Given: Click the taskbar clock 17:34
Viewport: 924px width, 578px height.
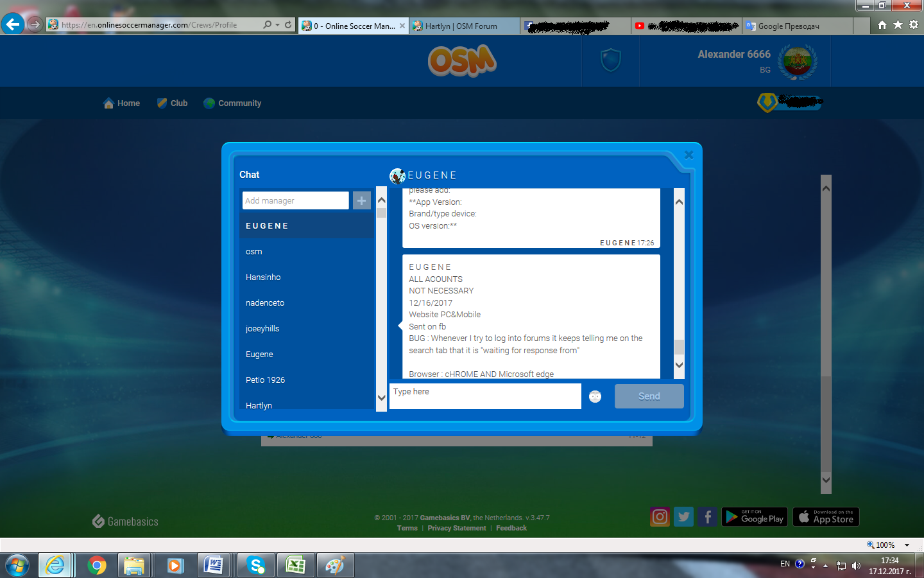Looking at the screenshot, I should (x=889, y=561).
